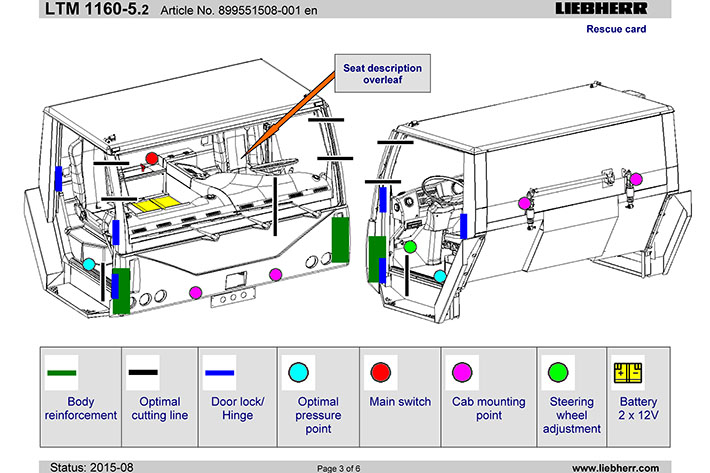
Task: Select the Rescue card heading text
Action: 615,29
